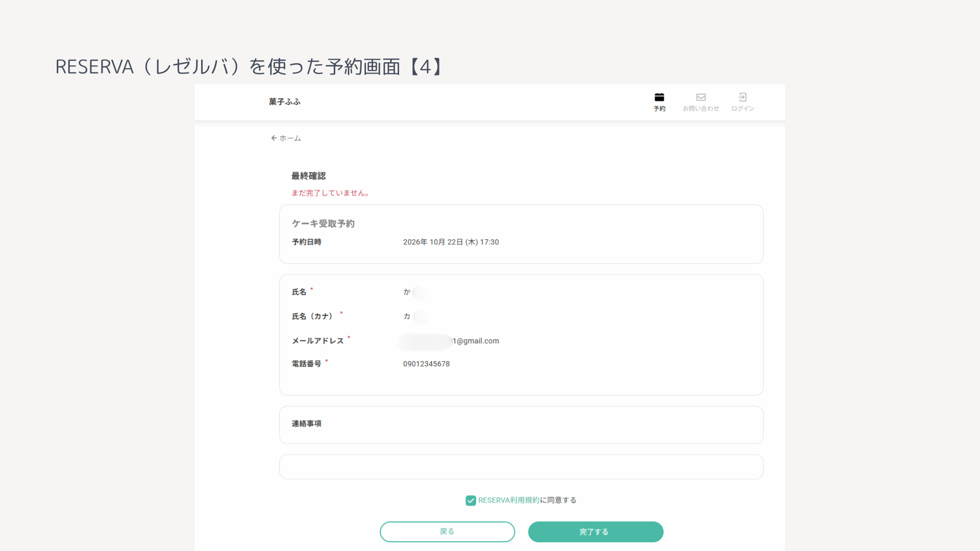Click the 氏名（カナ） label

click(313, 316)
